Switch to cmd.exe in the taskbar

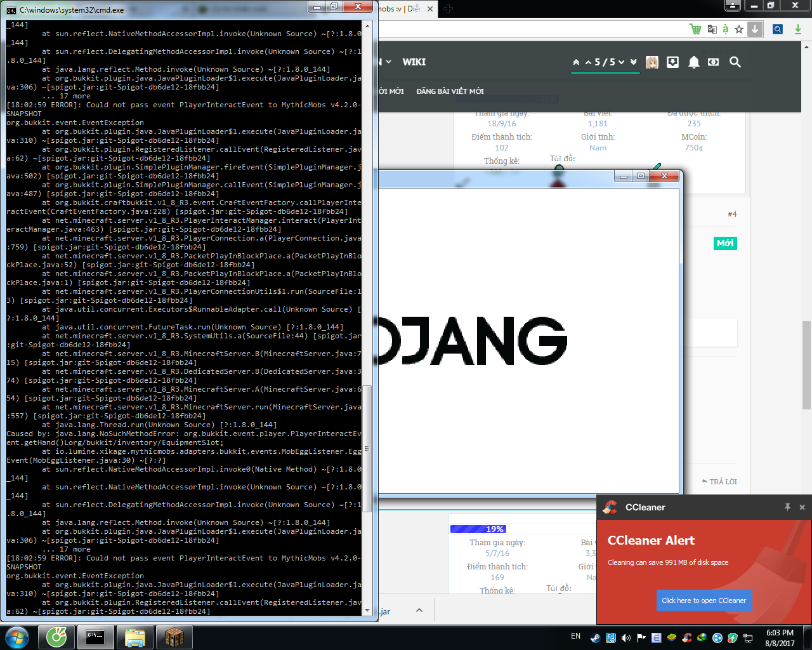click(x=96, y=637)
